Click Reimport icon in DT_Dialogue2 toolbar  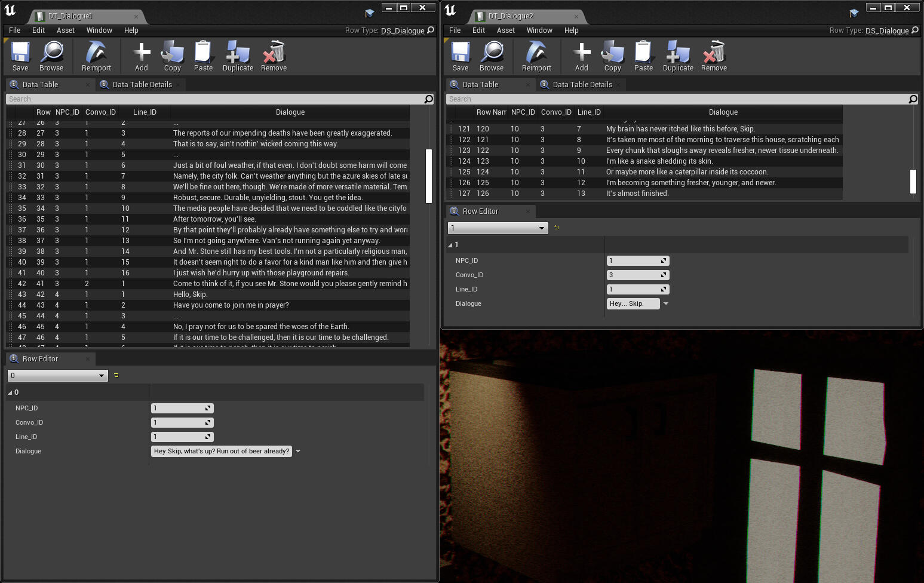pos(536,56)
